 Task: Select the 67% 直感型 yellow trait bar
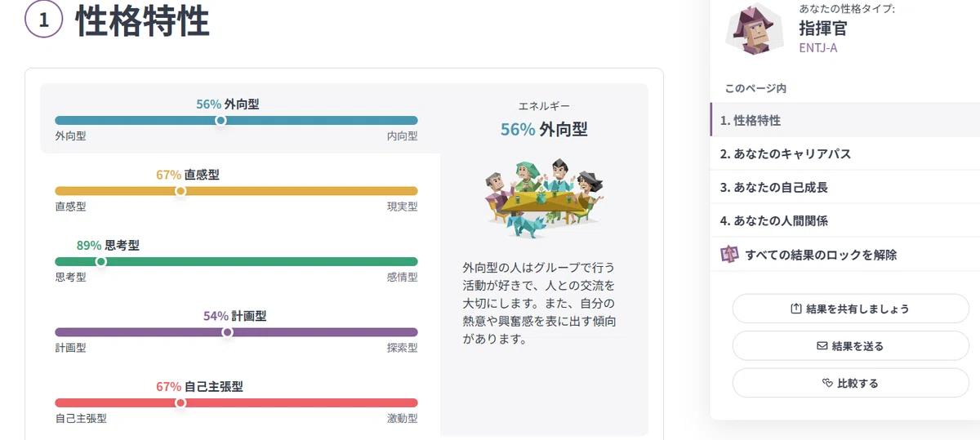click(x=236, y=190)
